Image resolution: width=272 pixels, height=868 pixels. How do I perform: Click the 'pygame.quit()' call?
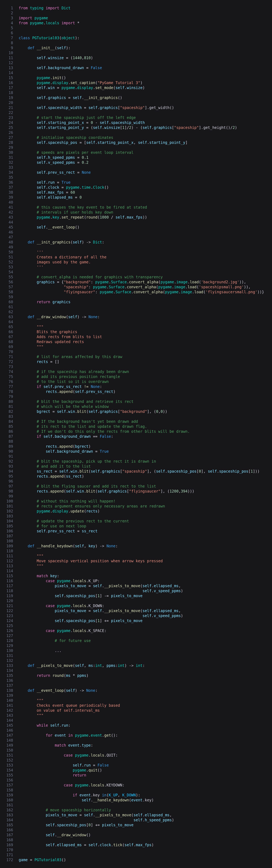coord(87,770)
